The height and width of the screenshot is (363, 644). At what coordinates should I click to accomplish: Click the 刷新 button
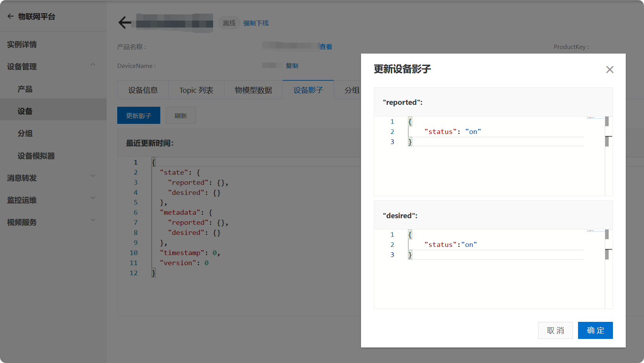pos(181,116)
